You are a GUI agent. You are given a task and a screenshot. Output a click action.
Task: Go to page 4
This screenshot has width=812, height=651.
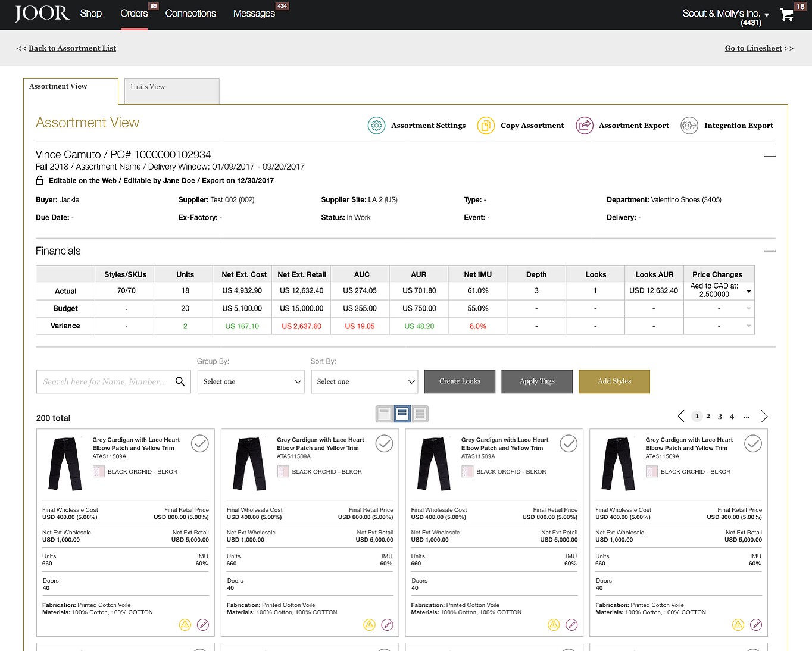[x=732, y=417]
